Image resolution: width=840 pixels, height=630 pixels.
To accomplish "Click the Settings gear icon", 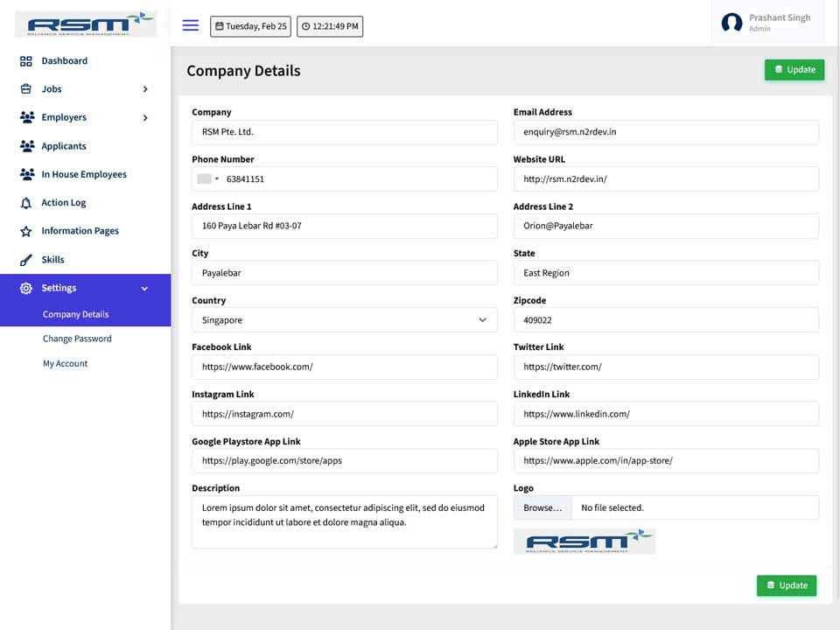I will tap(25, 288).
